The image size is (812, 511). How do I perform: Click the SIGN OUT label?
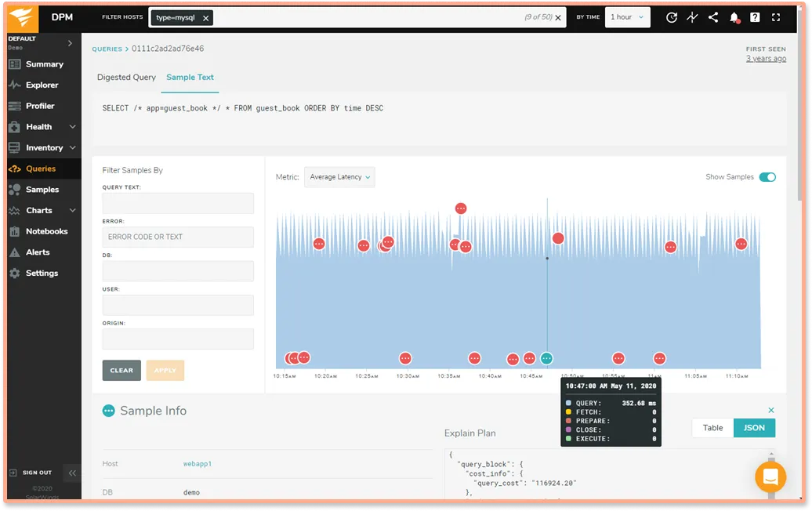click(x=37, y=473)
